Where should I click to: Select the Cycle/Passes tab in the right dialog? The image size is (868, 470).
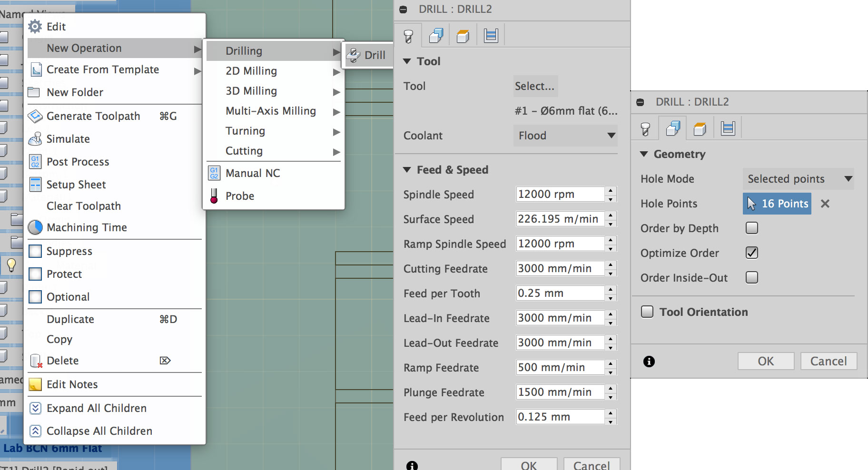pos(728,127)
